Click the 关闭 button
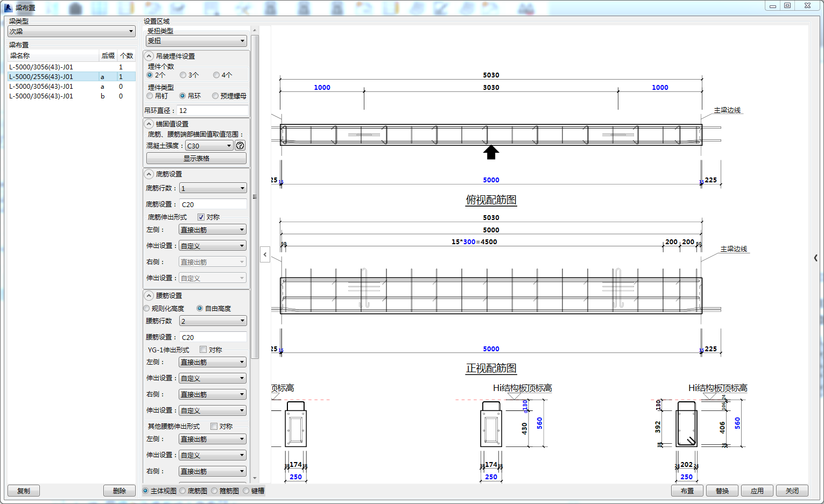 pos(792,491)
